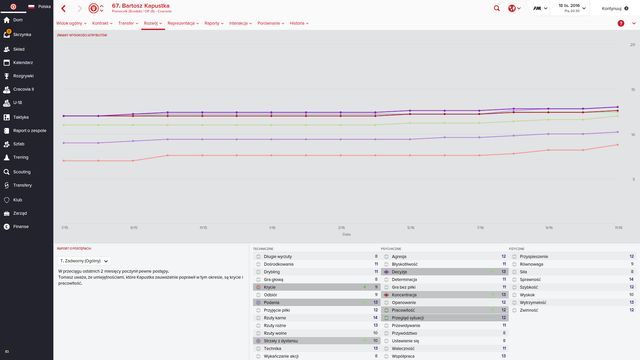Image resolution: width=640 pixels, height=360 pixels.
Task: Click the Wytrzymałość attribute row
Action: point(573,302)
